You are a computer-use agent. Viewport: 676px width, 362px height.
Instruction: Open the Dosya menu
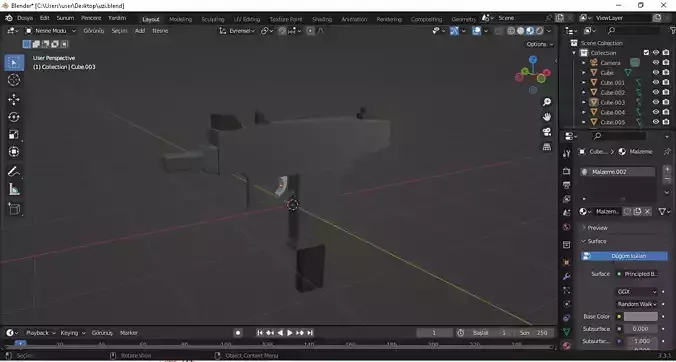[25, 18]
